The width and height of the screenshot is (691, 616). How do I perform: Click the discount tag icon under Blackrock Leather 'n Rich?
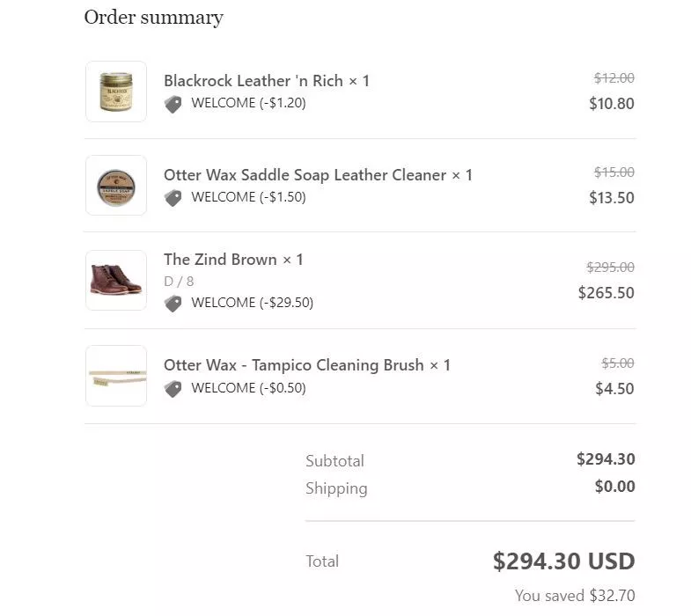[x=173, y=104]
